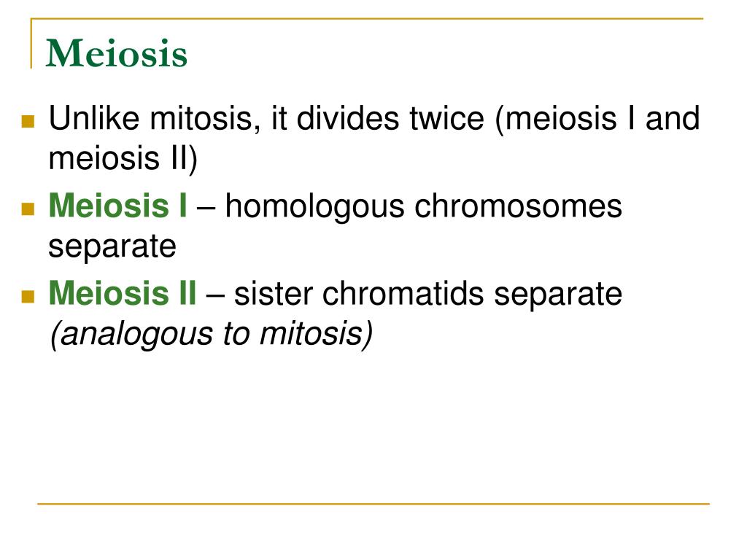Click the phrase 'sister chromatids separate'
The image size is (747, 560).
pyautogui.click(x=427, y=295)
